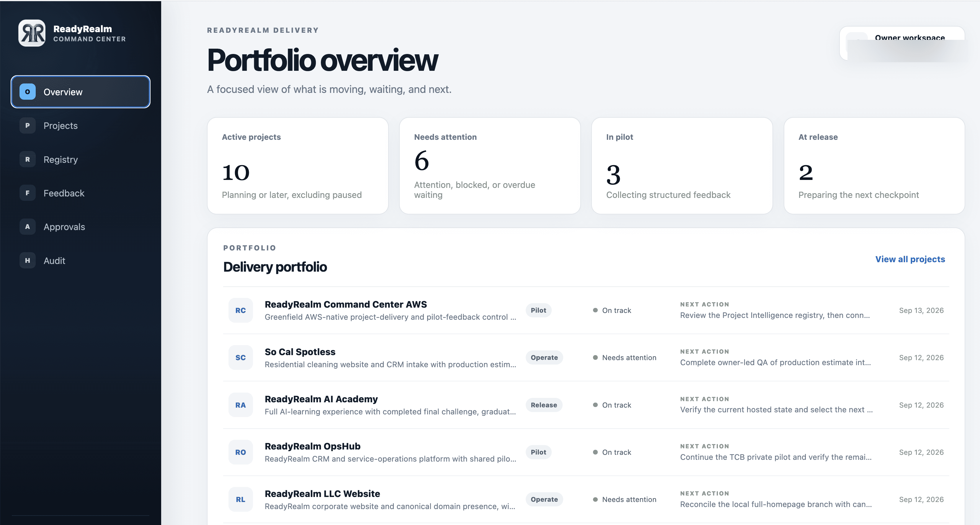Open the Owner workspace button
The width and height of the screenshot is (980, 525).
click(902, 43)
